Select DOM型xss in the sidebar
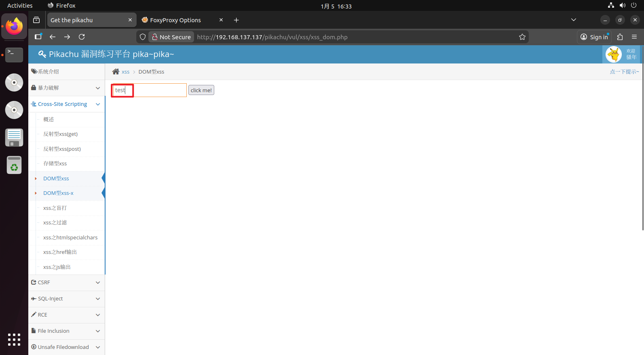The height and width of the screenshot is (355, 644). pyautogui.click(x=56, y=178)
